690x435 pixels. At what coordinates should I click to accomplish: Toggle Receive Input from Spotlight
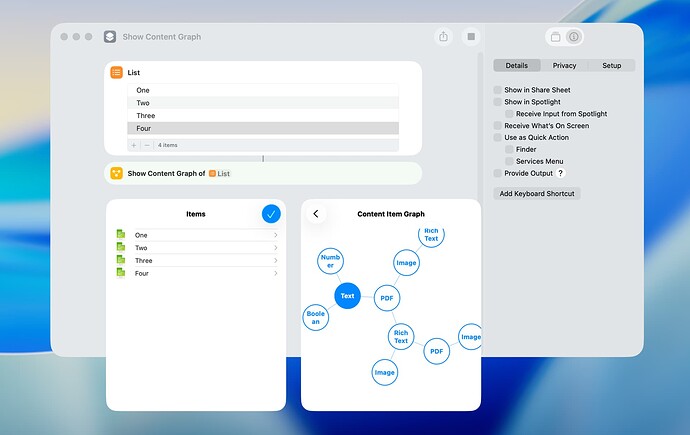509,113
